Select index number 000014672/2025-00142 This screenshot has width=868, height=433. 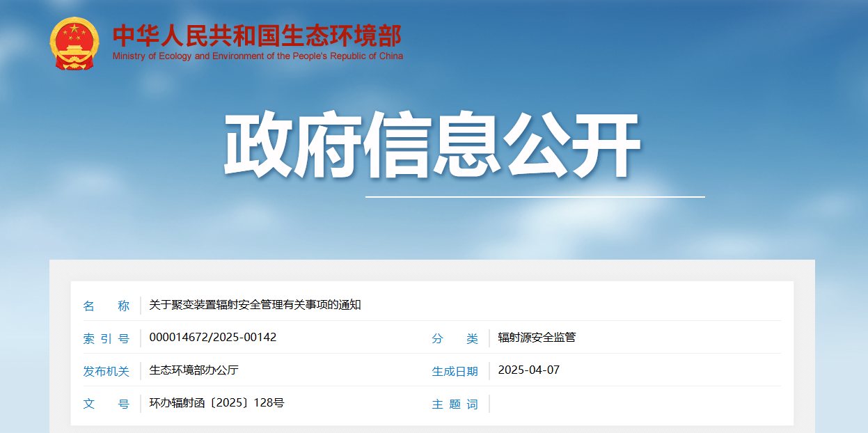pos(212,338)
